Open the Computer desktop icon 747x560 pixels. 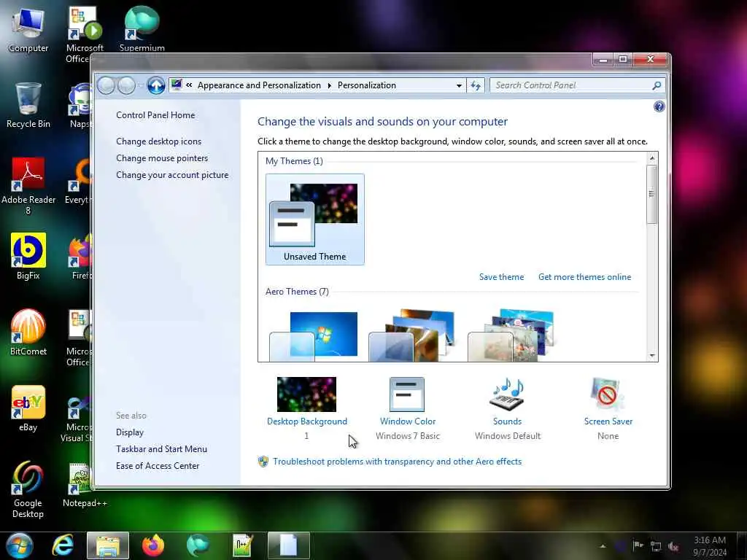[x=28, y=29]
